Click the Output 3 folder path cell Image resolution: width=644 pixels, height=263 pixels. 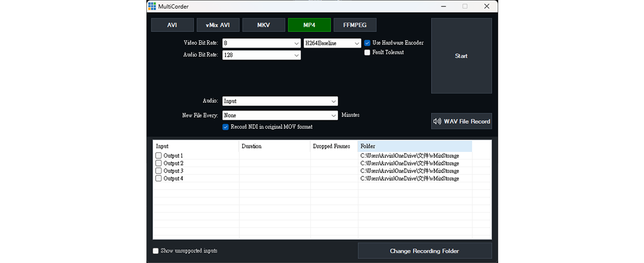pyautogui.click(x=415, y=171)
